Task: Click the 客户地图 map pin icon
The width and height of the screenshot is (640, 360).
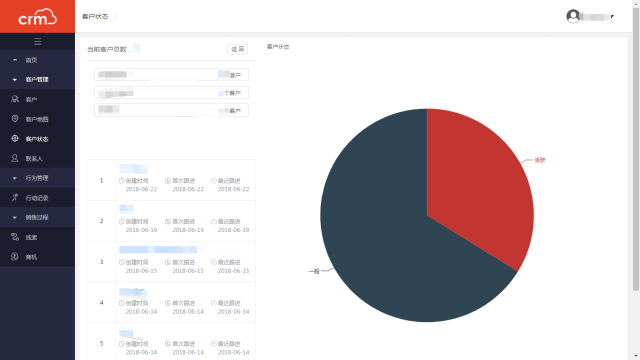Action: pyautogui.click(x=15, y=119)
